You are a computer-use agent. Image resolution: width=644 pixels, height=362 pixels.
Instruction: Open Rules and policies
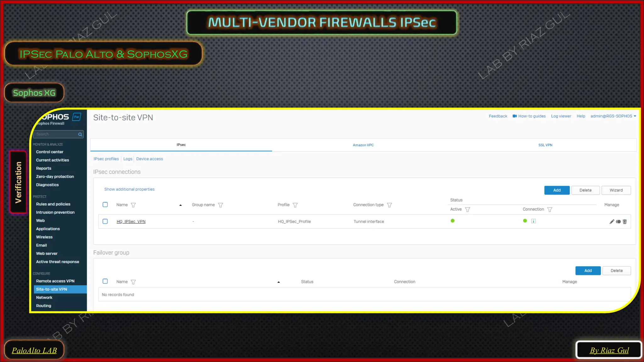tap(53, 204)
